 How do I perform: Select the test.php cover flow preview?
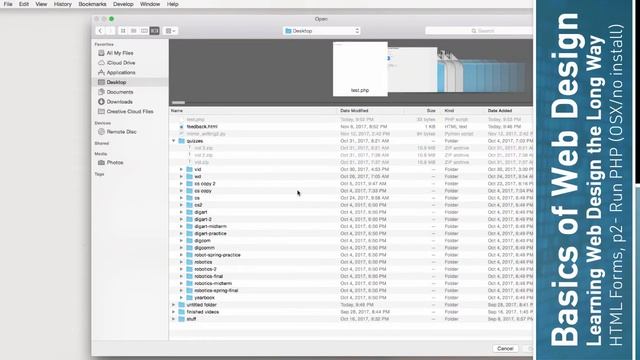pyautogui.click(x=360, y=69)
